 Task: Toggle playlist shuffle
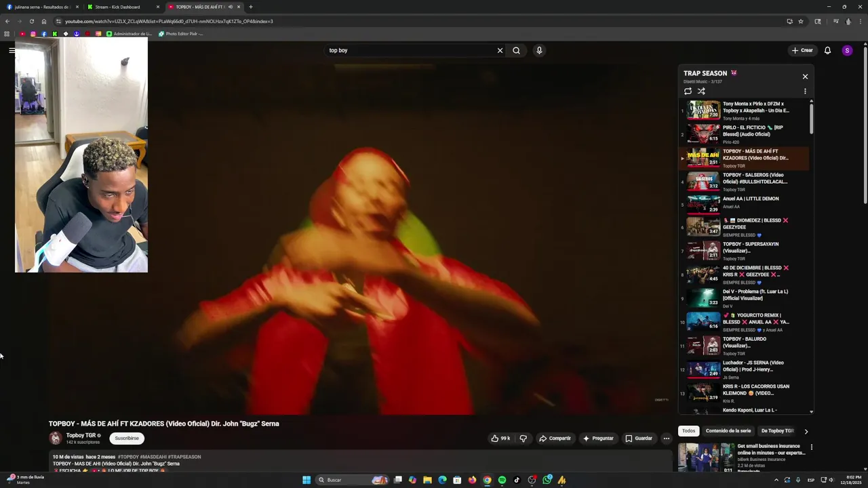701,91
